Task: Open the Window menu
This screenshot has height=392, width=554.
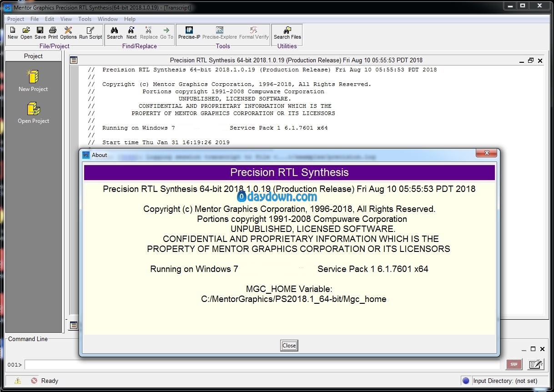Action: [x=108, y=19]
